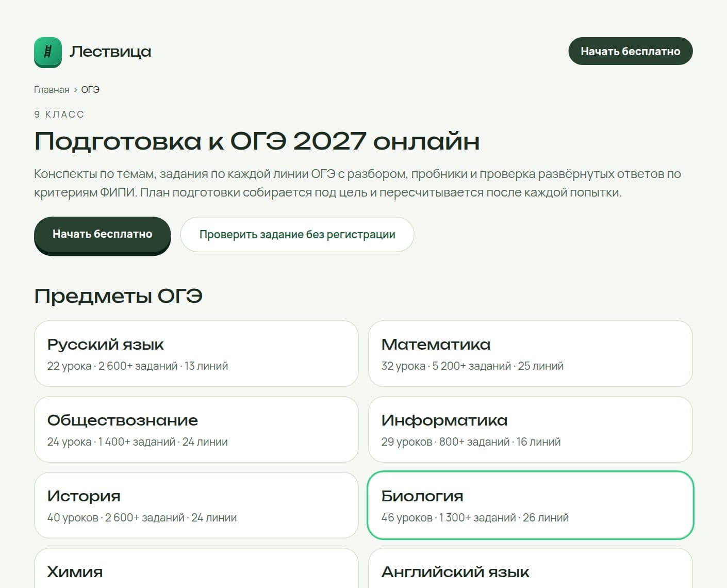Click the Предметы ОГЭ section heading

point(118,296)
